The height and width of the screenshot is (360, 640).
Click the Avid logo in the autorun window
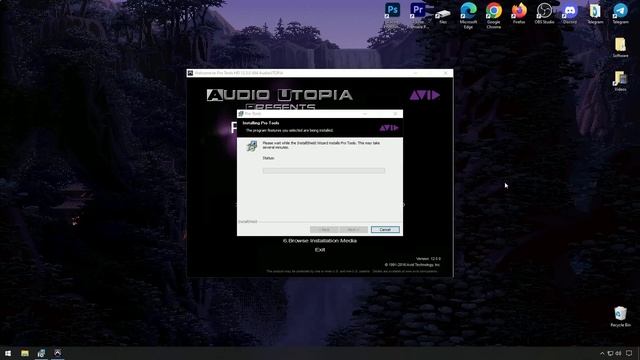[425, 95]
